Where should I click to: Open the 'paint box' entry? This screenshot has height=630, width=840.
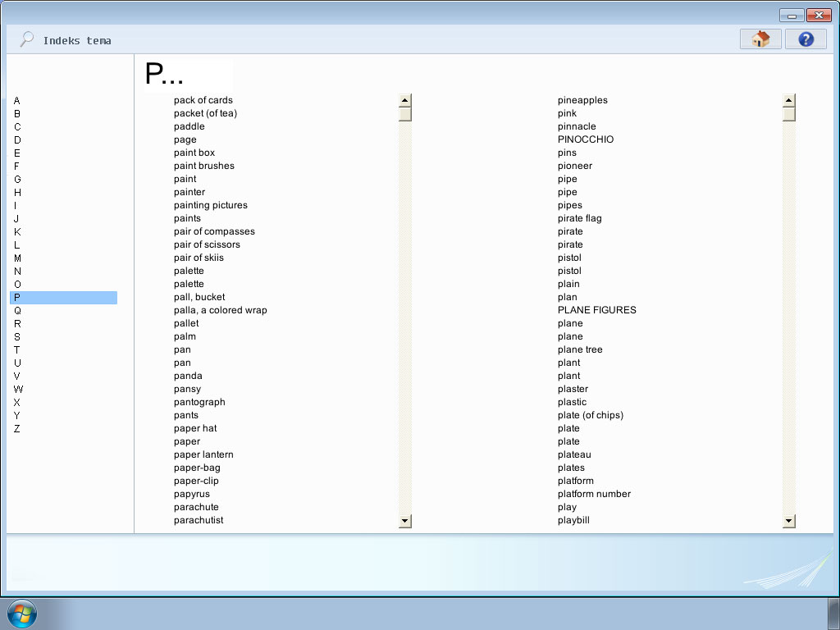click(x=194, y=153)
